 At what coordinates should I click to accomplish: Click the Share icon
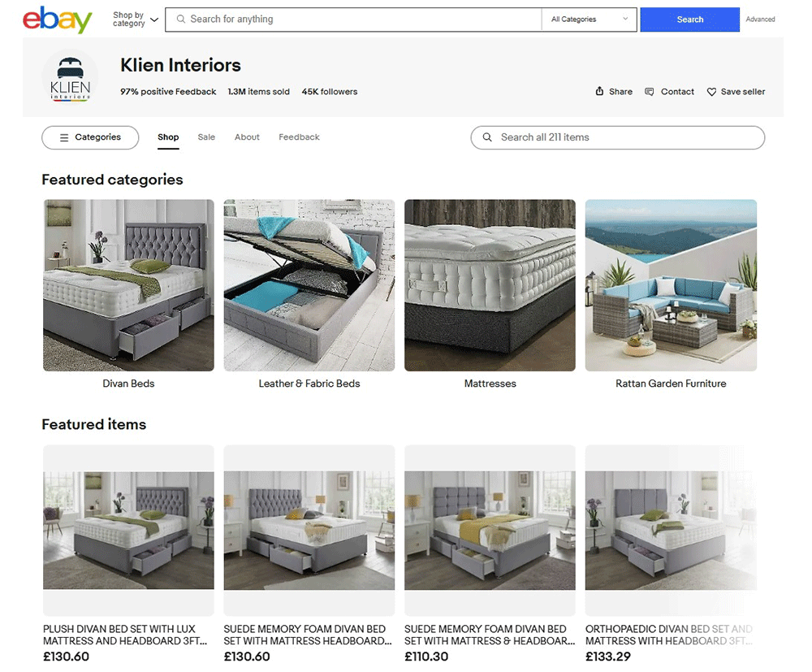(x=599, y=92)
